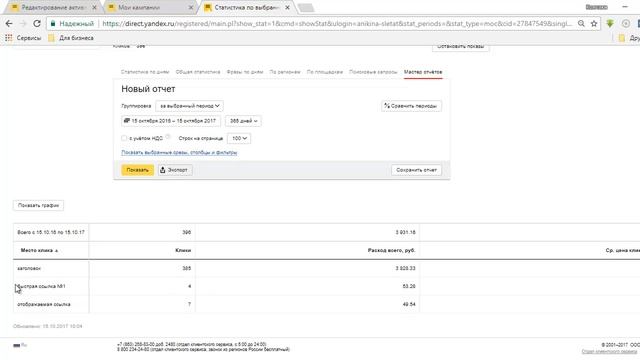Click Сравнить периоды button
This screenshot has width=640, height=360.
[411, 106]
